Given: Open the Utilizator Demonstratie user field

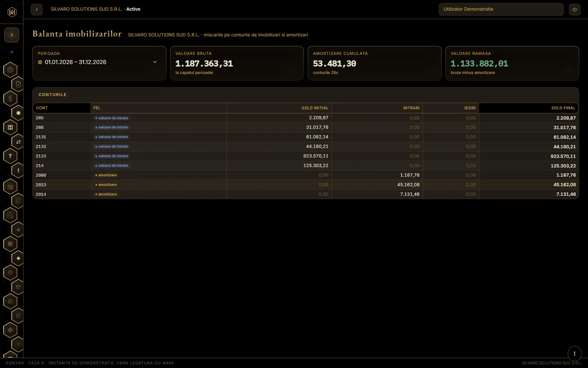Looking at the screenshot, I should tap(501, 9).
